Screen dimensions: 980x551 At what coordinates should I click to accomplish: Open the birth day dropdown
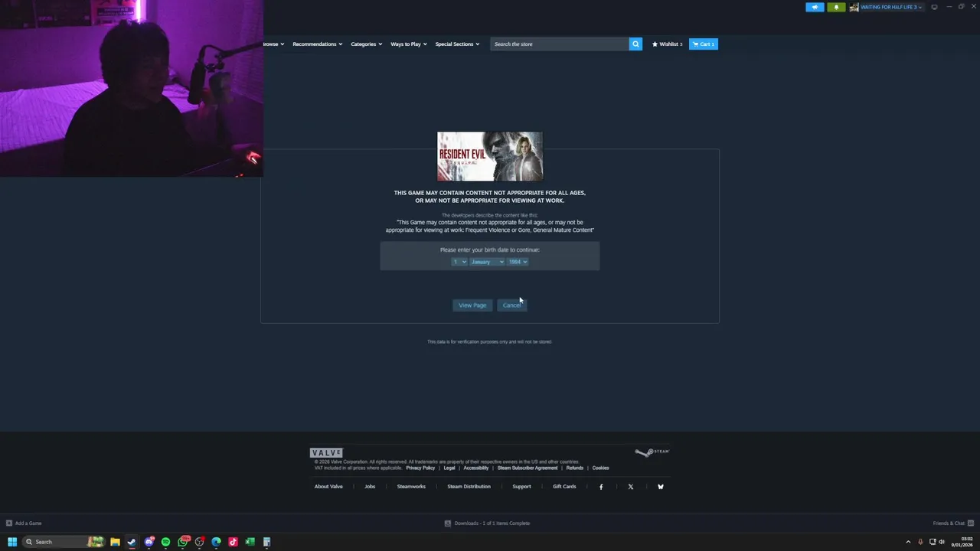459,262
